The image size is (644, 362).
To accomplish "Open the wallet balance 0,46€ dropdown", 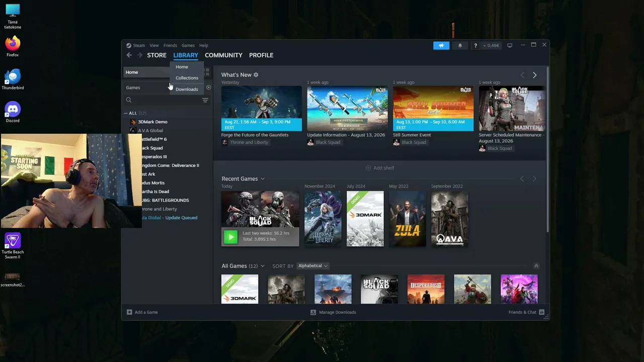I will (x=492, y=45).
